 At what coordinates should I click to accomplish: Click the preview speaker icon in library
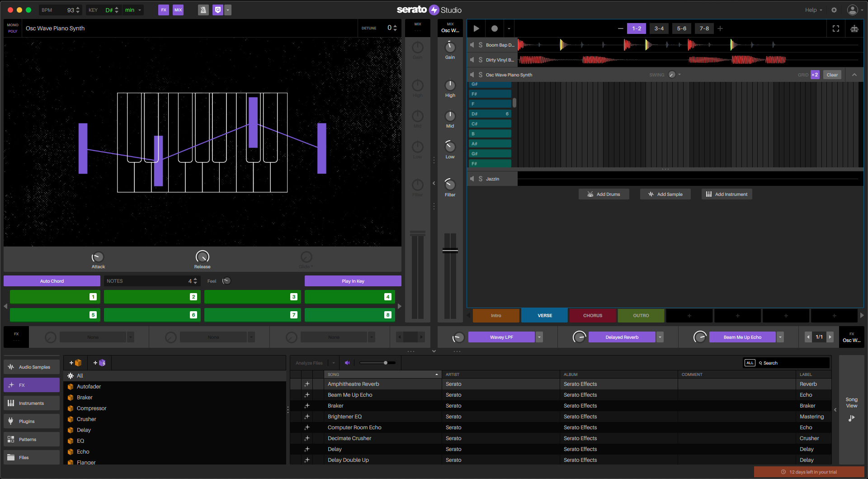(347, 363)
